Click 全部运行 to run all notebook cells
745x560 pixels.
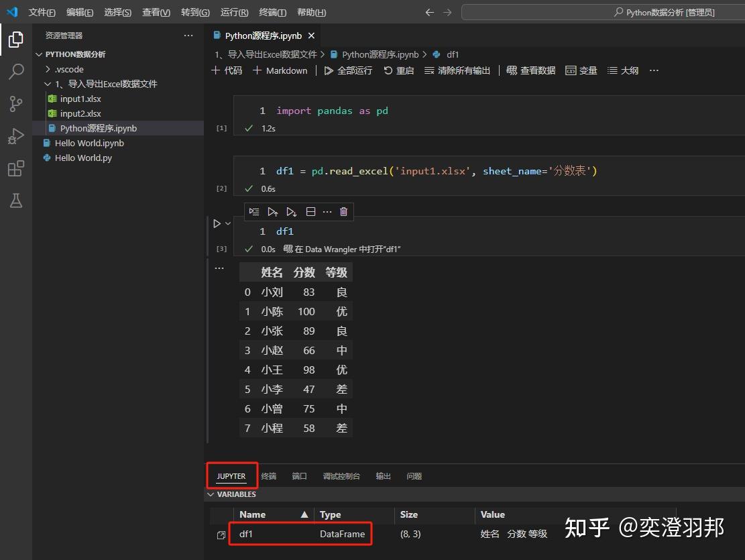point(348,70)
